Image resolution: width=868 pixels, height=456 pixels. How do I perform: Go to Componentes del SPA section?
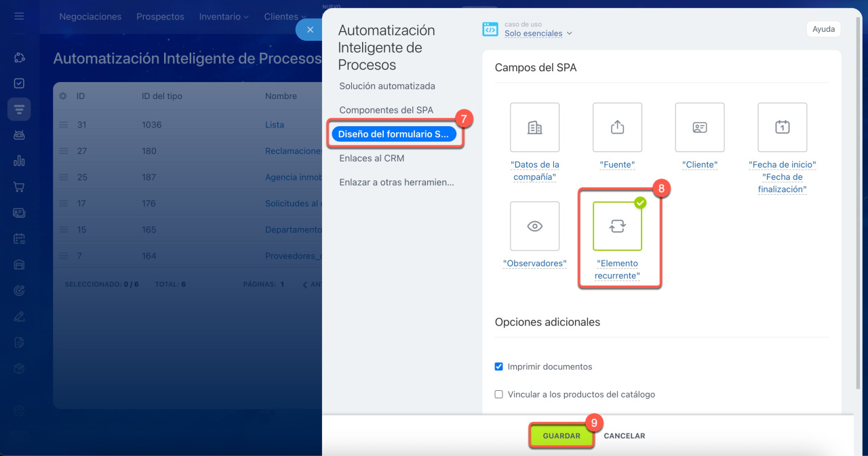386,110
